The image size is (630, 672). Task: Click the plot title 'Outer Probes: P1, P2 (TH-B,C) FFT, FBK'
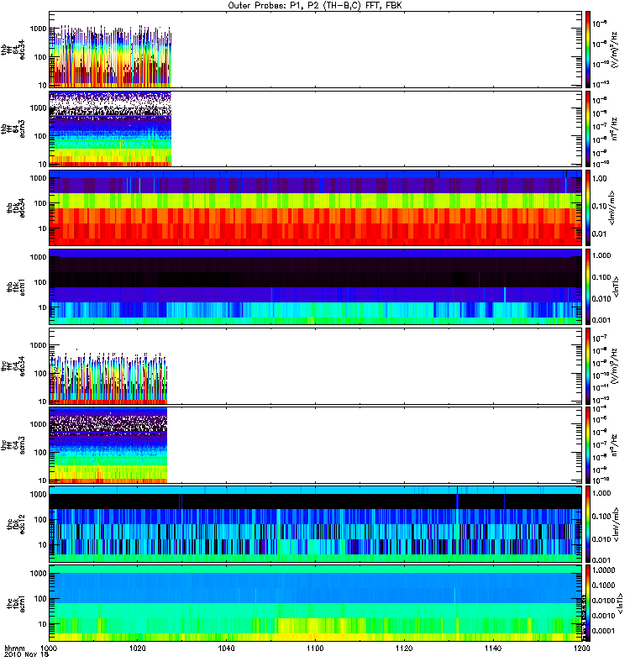315,6
